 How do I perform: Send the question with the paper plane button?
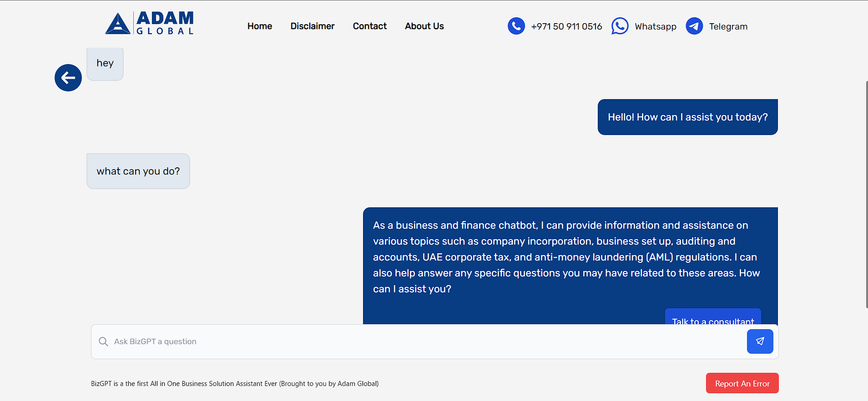coord(760,341)
